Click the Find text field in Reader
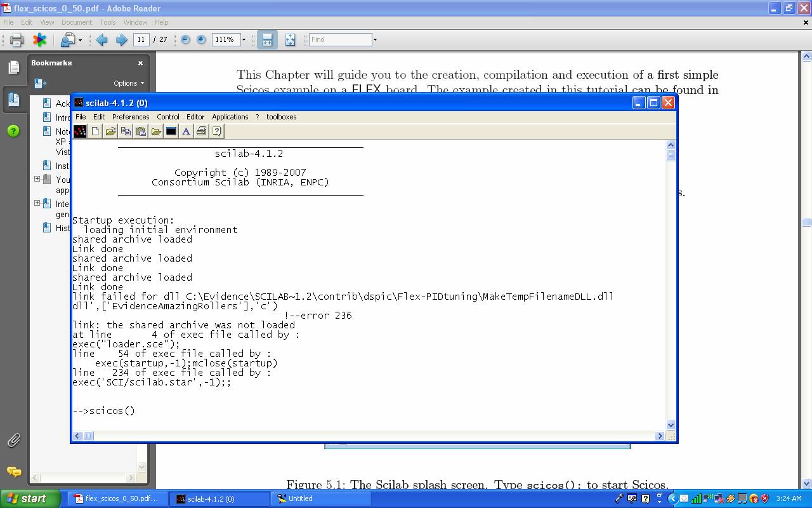This screenshot has width=812, height=508. pos(340,39)
